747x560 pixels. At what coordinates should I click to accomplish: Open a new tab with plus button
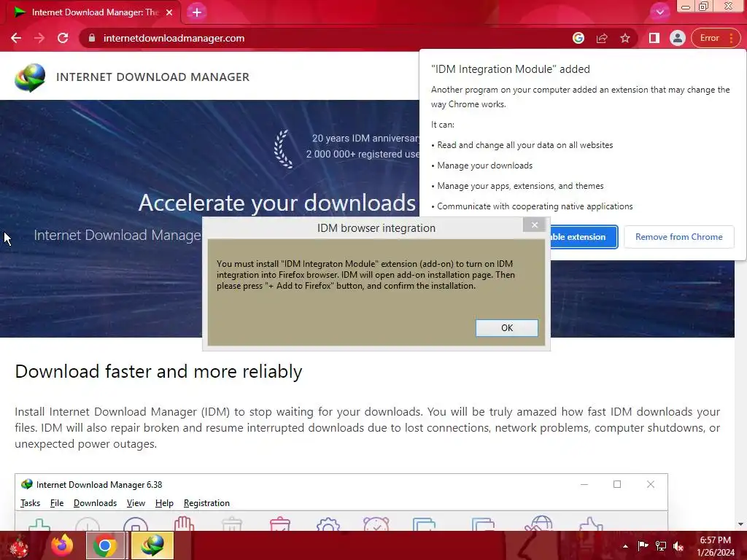pyautogui.click(x=197, y=12)
